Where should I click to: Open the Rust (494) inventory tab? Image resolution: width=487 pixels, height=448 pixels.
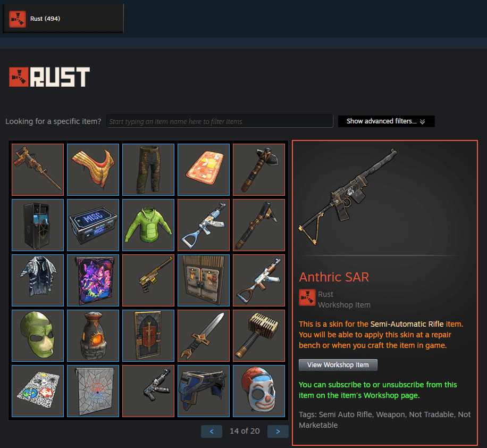[x=63, y=18]
